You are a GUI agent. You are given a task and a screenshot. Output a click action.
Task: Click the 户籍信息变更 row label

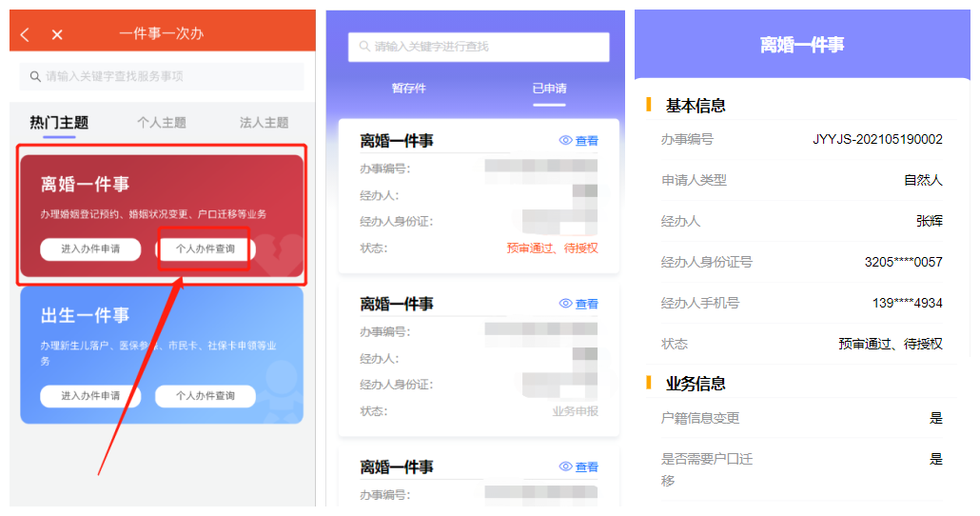[x=700, y=419]
